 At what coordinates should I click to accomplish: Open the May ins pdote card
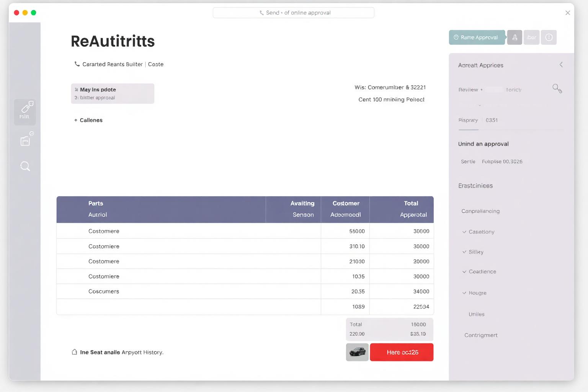pyautogui.click(x=113, y=93)
